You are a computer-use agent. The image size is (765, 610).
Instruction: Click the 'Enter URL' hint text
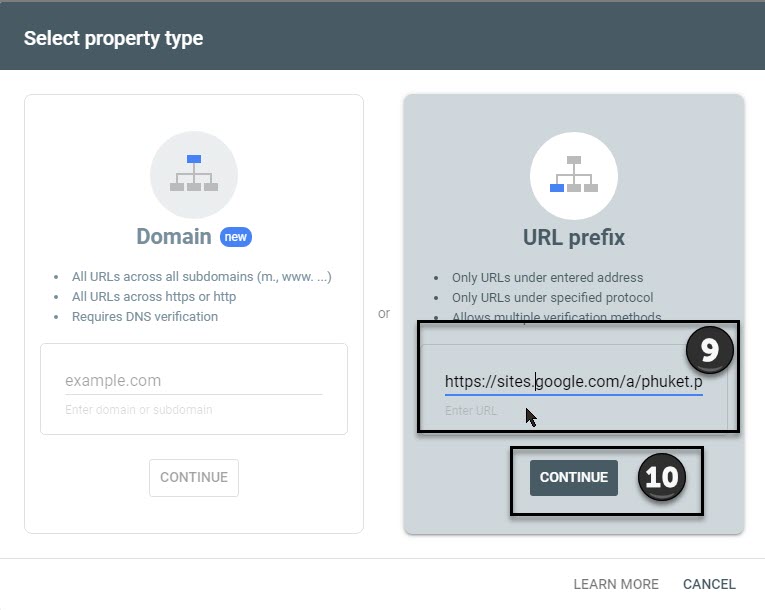[471, 411]
